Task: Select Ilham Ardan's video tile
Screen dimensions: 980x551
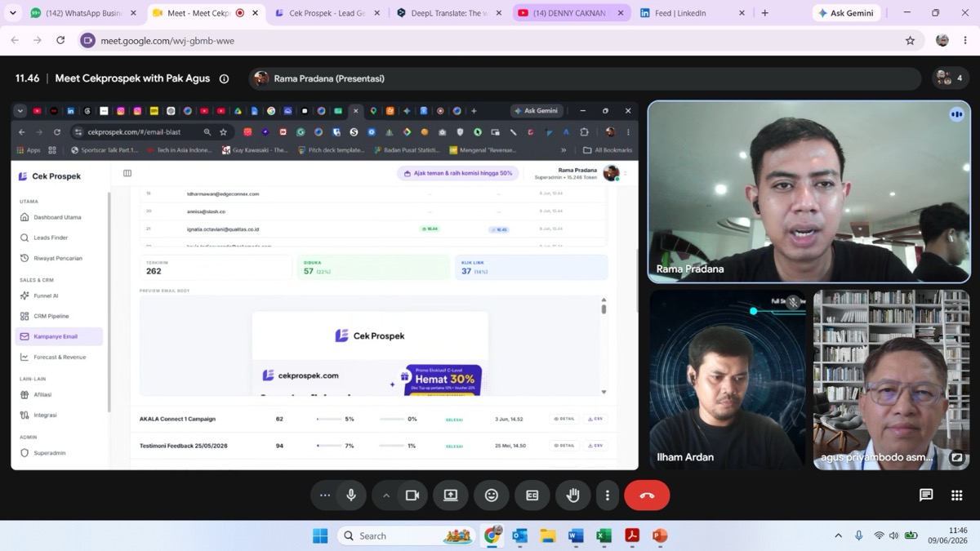Action: 728,380
